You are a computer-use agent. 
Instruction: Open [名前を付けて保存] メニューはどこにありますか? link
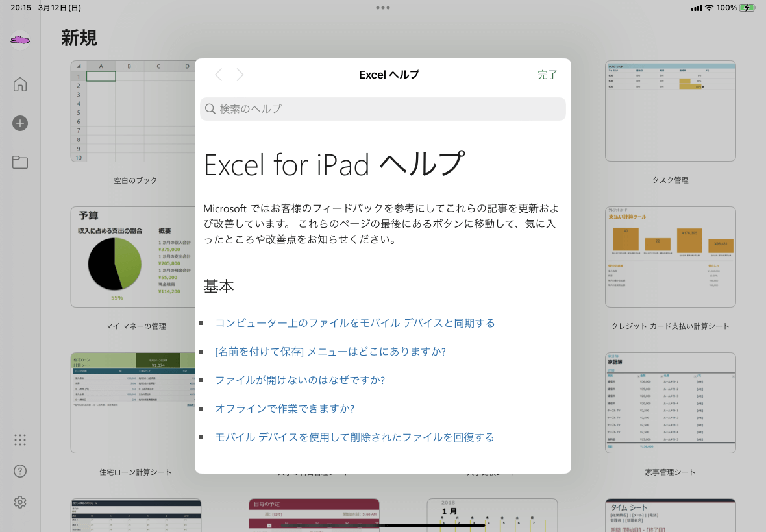pyautogui.click(x=330, y=352)
